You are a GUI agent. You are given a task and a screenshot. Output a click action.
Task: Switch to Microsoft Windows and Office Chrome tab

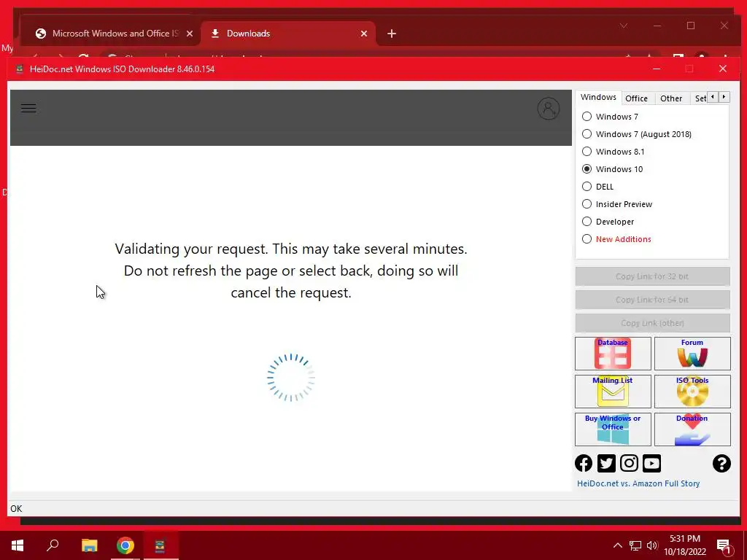tap(109, 34)
